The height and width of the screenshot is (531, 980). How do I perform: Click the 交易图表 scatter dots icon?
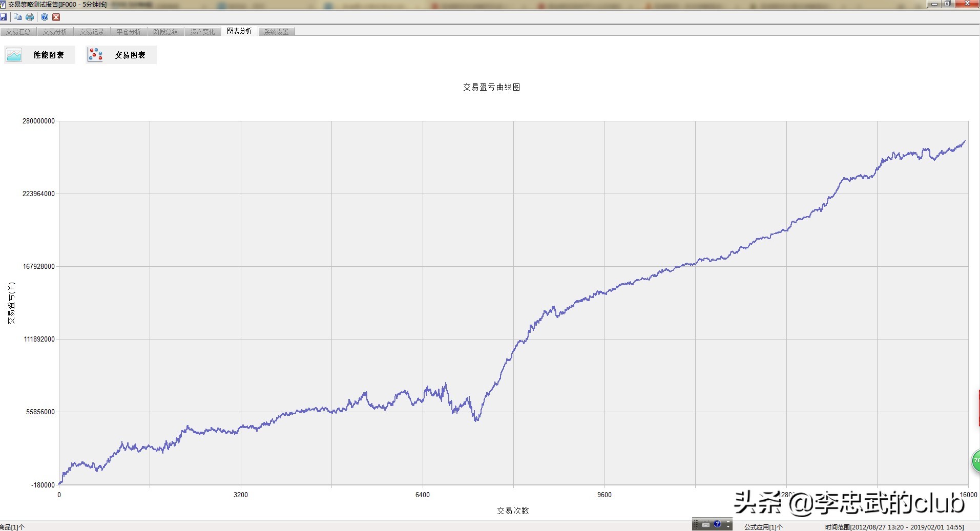pos(95,55)
